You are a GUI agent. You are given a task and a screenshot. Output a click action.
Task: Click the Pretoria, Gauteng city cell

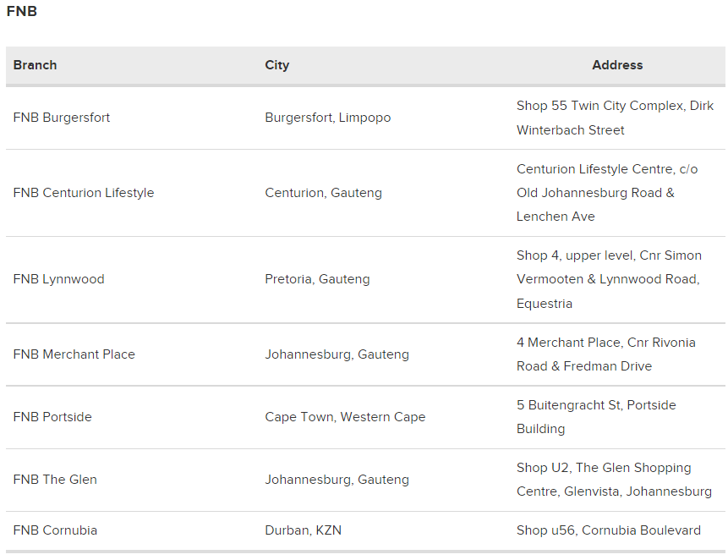point(317,279)
